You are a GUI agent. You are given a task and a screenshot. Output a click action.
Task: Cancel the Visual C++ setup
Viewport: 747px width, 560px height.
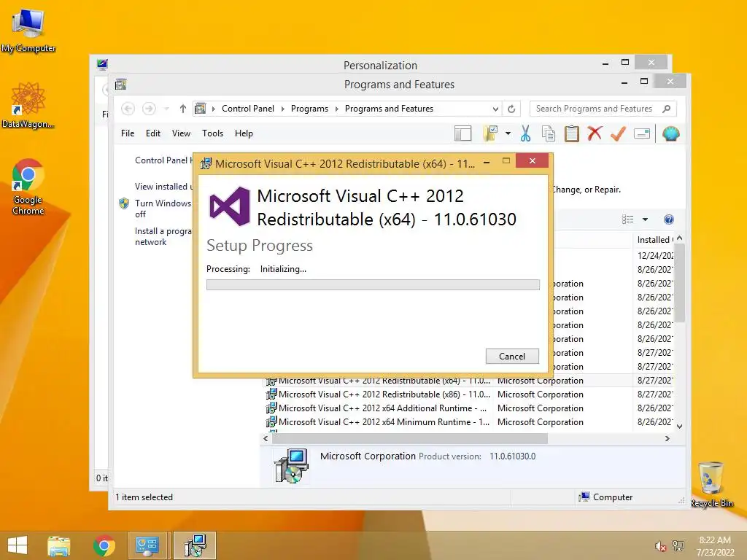tap(512, 356)
